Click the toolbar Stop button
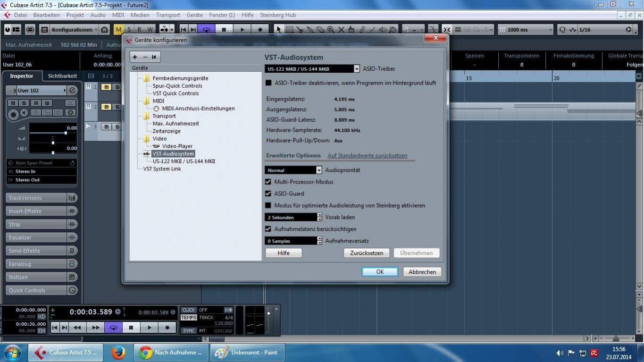This screenshot has width=644, height=362. tap(224, 29)
